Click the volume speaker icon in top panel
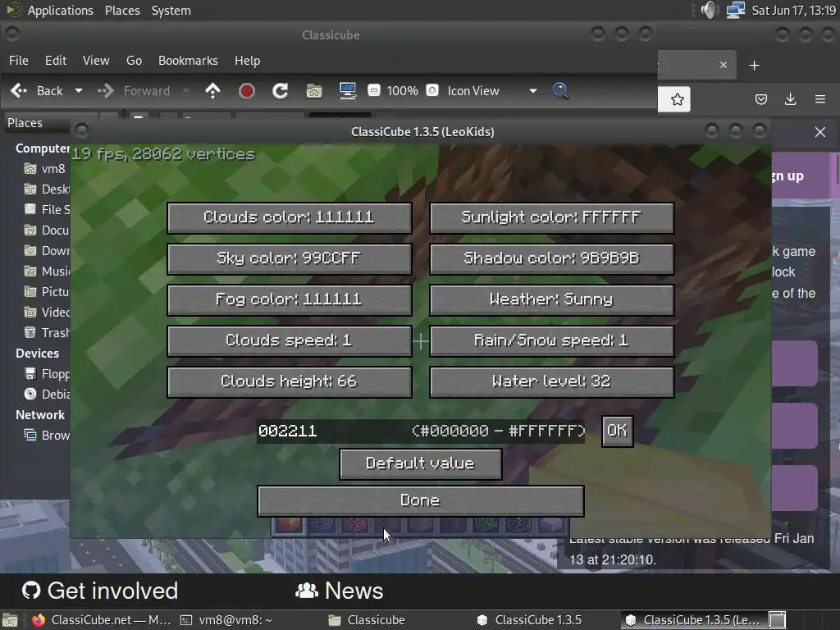This screenshot has height=630, width=840. tap(708, 10)
